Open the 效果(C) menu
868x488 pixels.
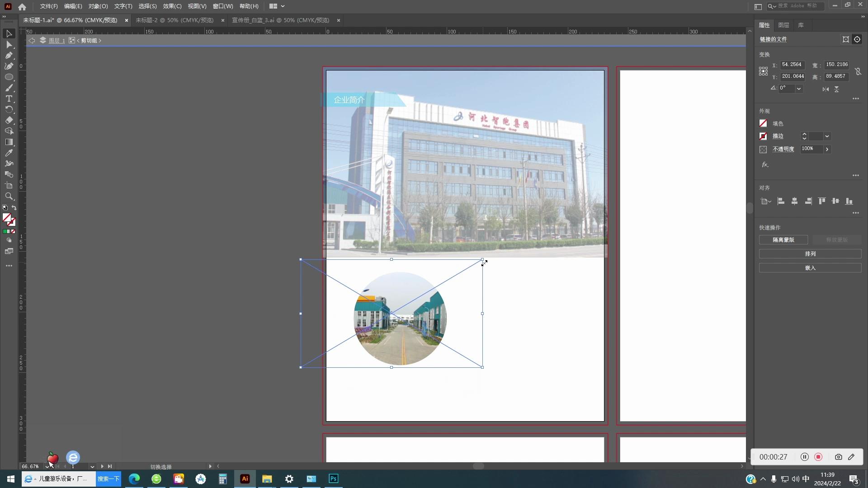(x=172, y=6)
